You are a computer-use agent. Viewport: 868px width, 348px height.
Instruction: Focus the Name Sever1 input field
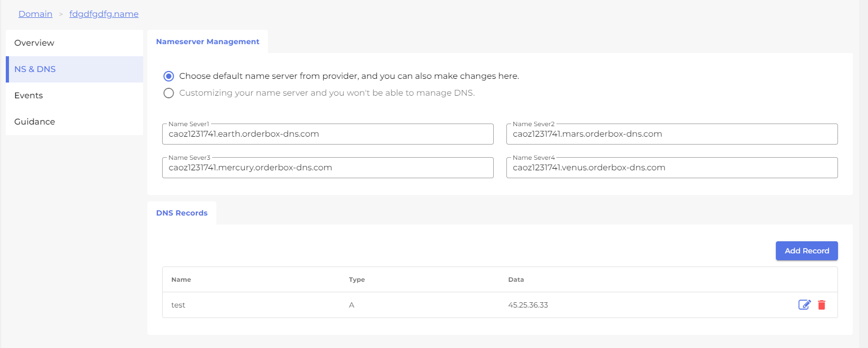tap(328, 134)
